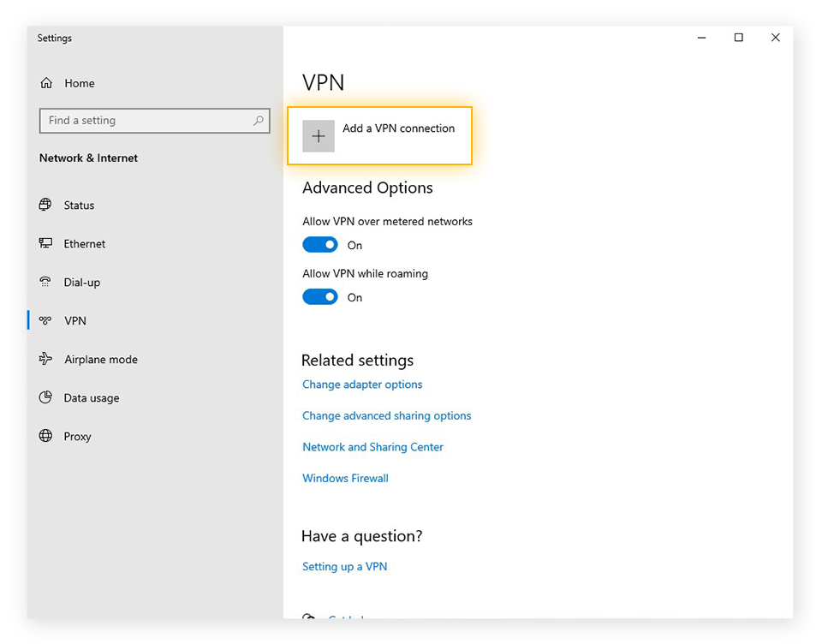Open Windows Firewall settings

(x=345, y=478)
